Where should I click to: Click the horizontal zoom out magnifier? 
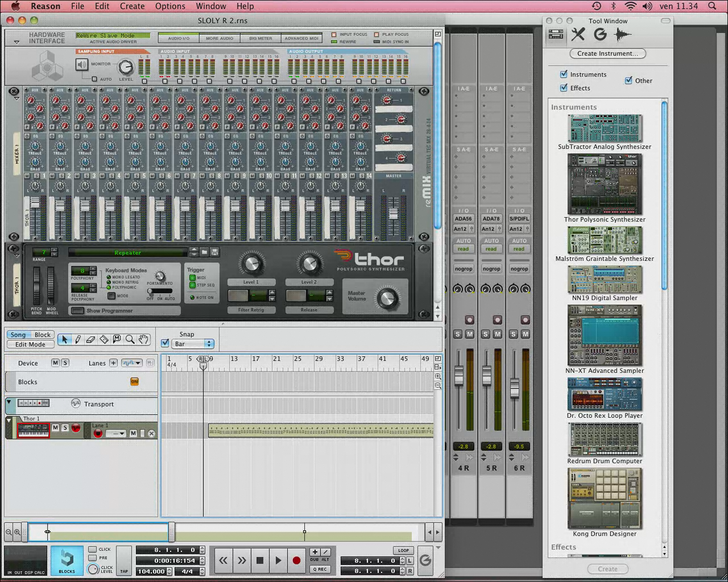(9, 533)
